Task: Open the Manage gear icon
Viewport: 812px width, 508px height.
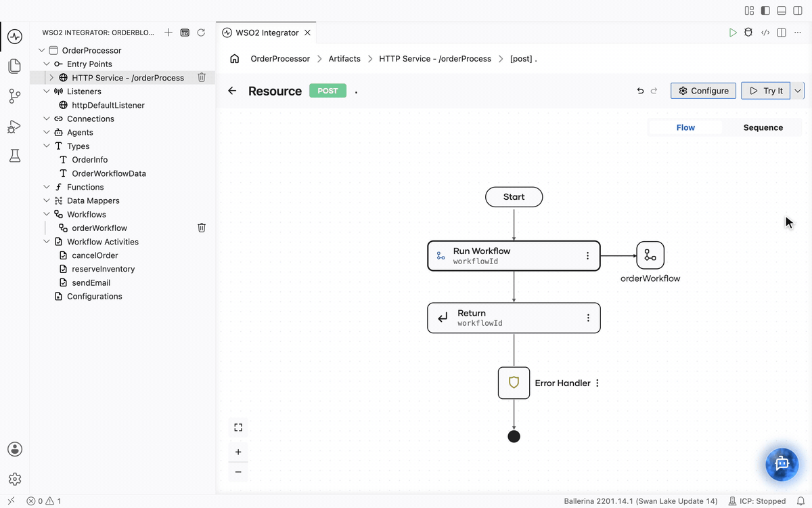Action: 15,479
